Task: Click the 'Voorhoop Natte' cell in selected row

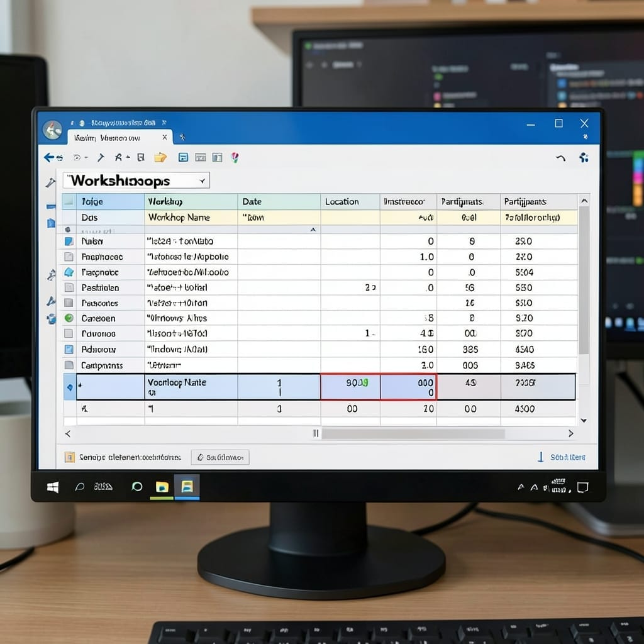Action: (x=191, y=387)
